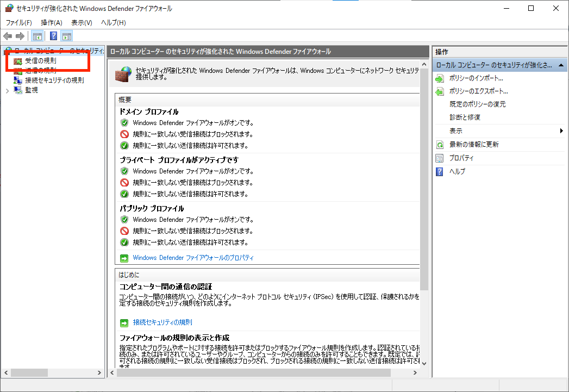Click 最新の情報に更新 action

(x=474, y=145)
